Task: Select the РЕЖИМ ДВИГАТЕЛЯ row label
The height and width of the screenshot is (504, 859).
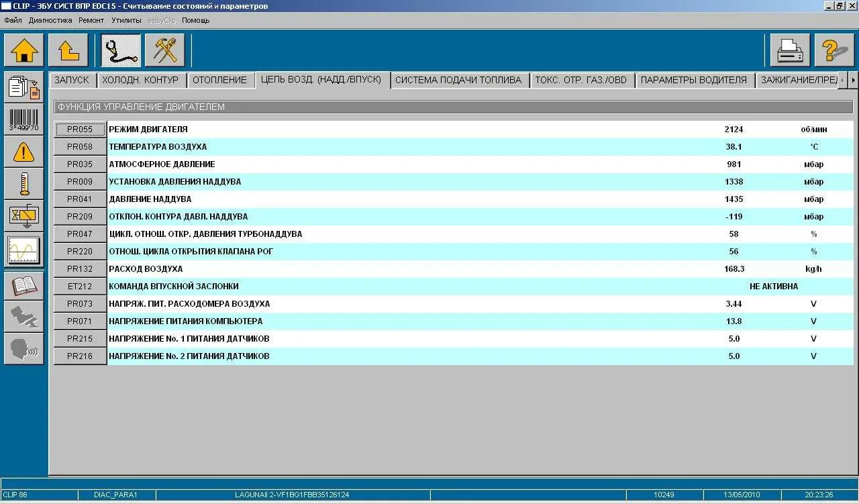Action: 148,130
